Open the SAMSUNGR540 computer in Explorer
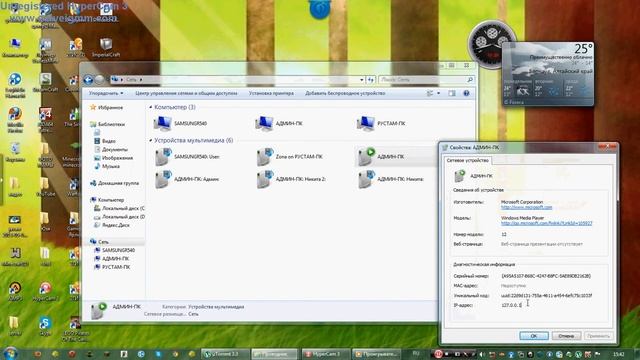This screenshot has width=640, height=360. [x=180, y=123]
